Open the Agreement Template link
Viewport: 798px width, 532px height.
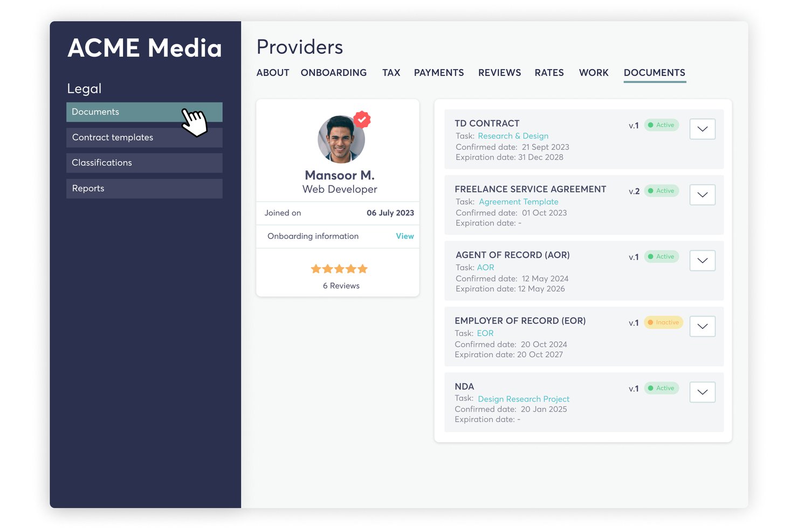pyautogui.click(x=519, y=202)
